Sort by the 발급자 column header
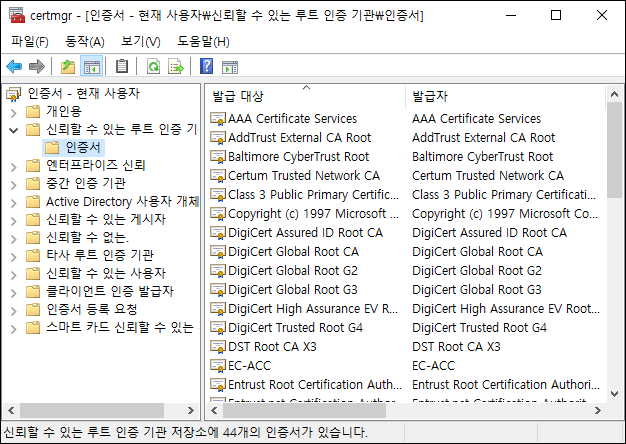 pyautogui.click(x=505, y=96)
